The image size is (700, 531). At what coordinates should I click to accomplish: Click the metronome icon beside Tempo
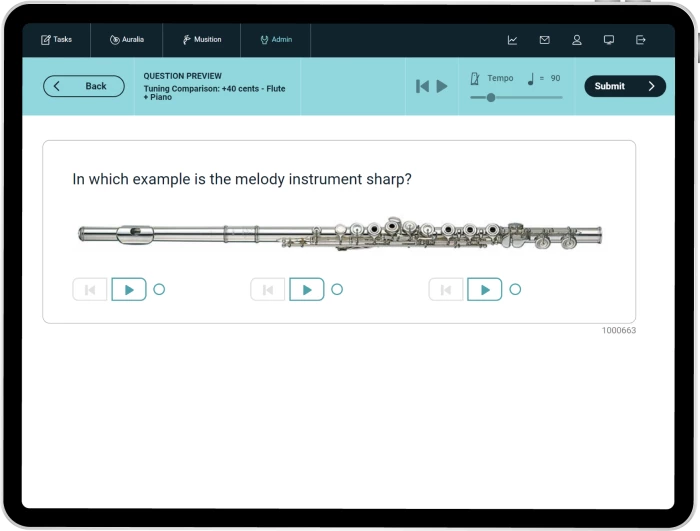(475, 78)
